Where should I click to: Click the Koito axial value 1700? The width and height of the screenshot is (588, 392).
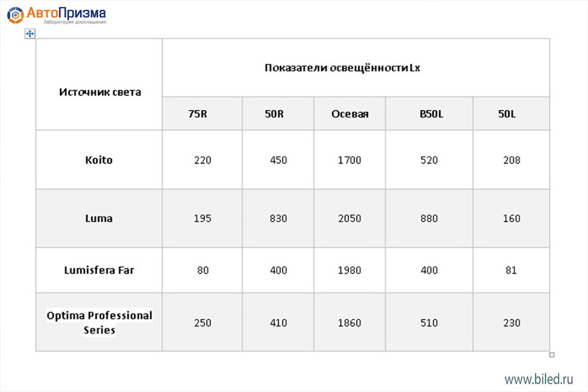coord(350,160)
